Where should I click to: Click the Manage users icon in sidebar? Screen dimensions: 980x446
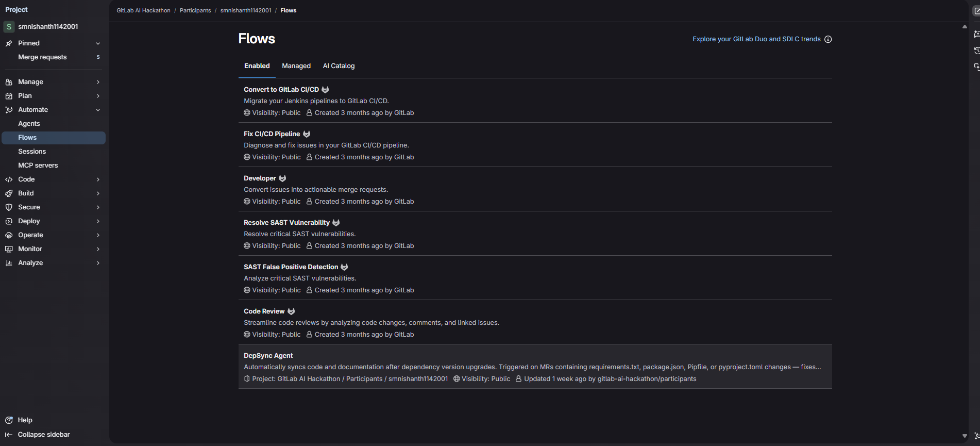point(9,82)
